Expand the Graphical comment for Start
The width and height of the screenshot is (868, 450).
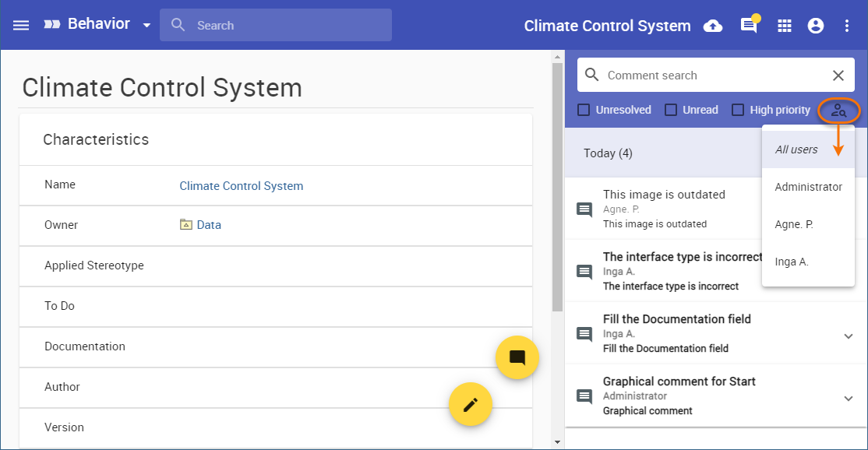point(849,399)
